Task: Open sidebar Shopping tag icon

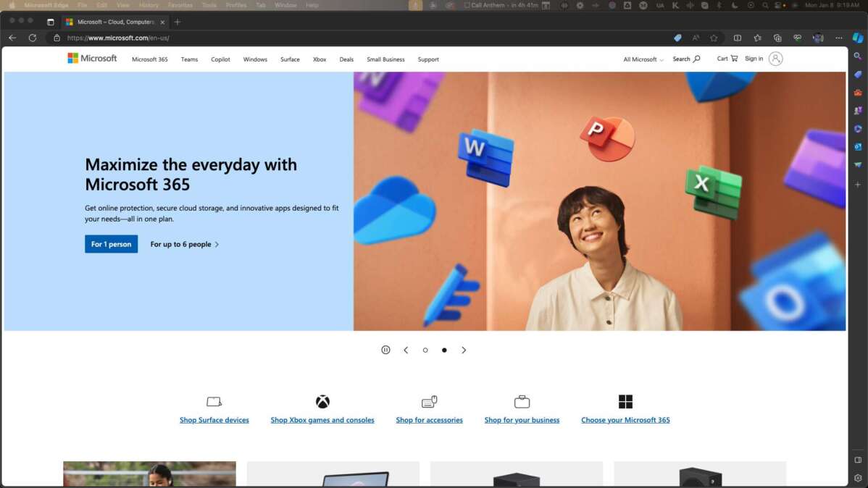Action: [857, 75]
